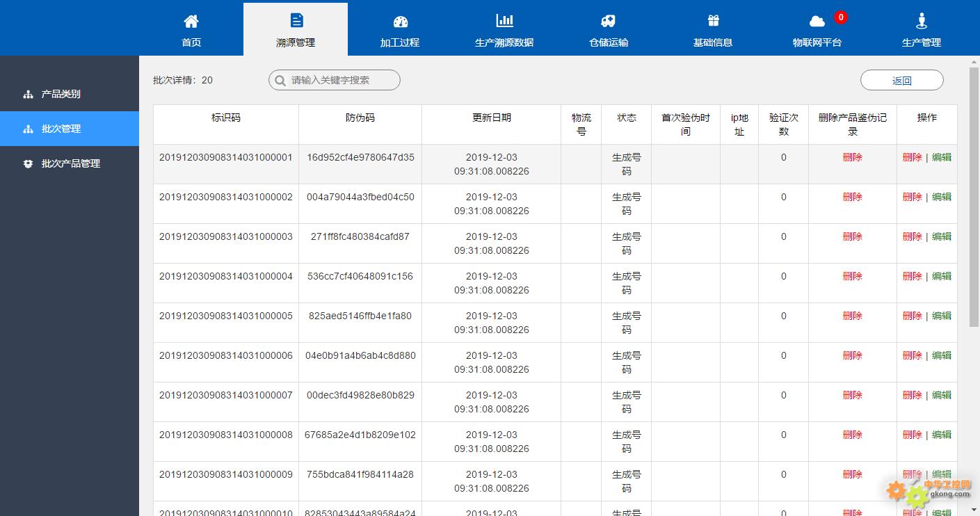Click the sitemap icon beside 批次管理
Image resolution: width=980 pixels, height=516 pixels.
coord(28,129)
